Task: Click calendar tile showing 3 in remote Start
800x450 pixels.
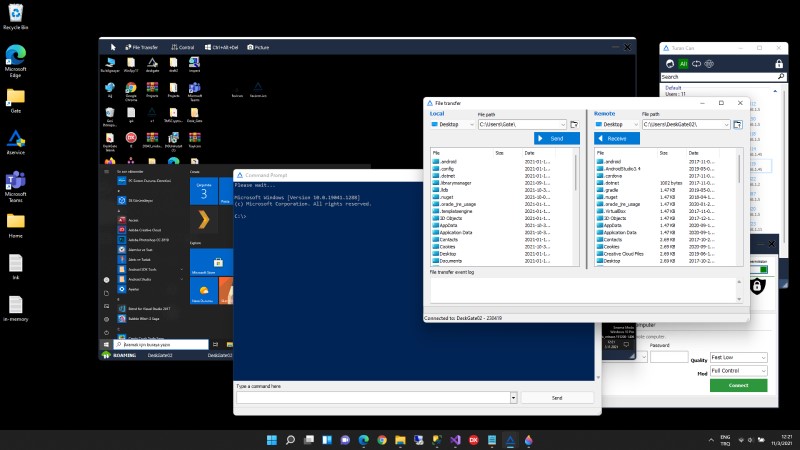Action: [x=204, y=191]
